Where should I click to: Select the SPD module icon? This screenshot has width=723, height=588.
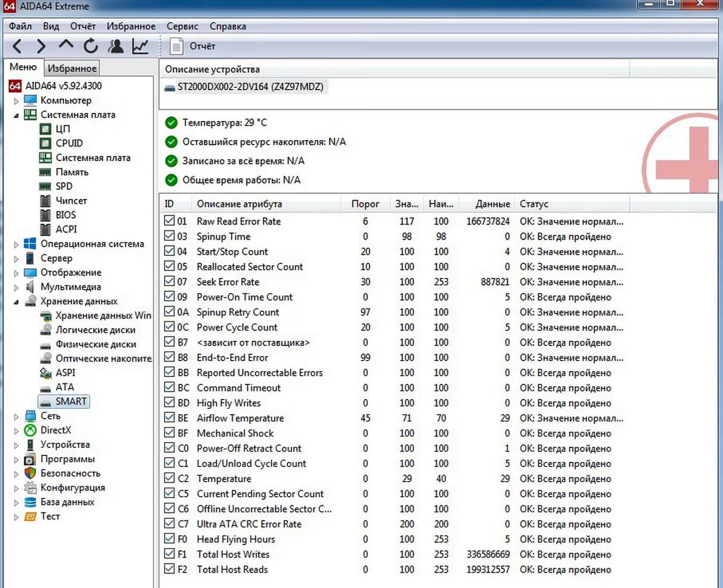click(45, 186)
